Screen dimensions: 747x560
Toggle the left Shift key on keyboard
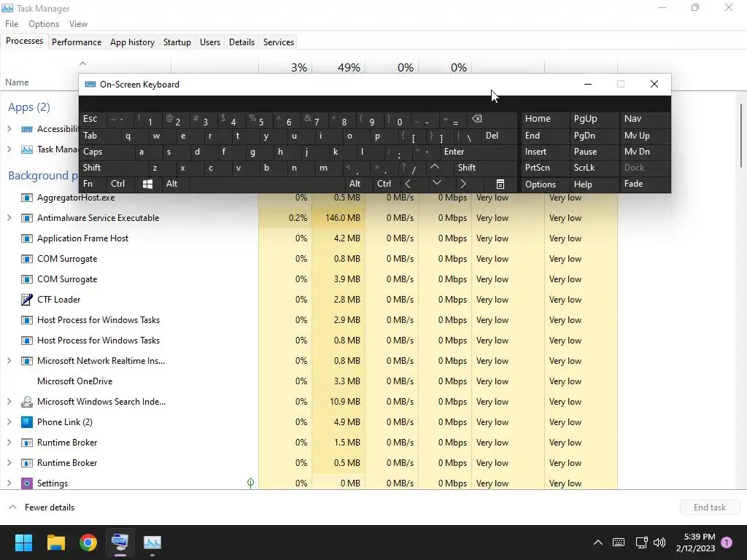[x=113, y=168]
